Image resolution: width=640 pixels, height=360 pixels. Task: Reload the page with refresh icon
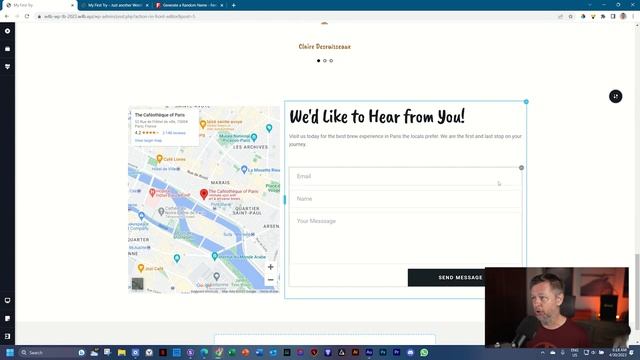click(x=27, y=16)
